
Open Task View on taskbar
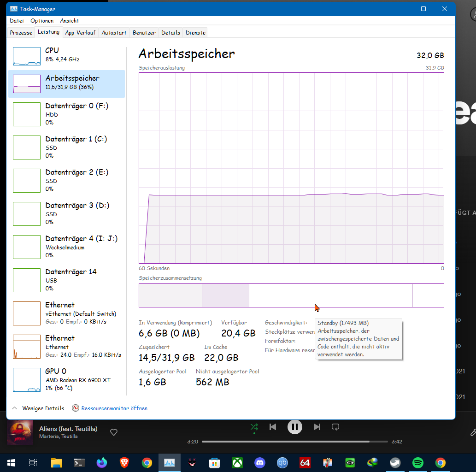click(x=33, y=463)
